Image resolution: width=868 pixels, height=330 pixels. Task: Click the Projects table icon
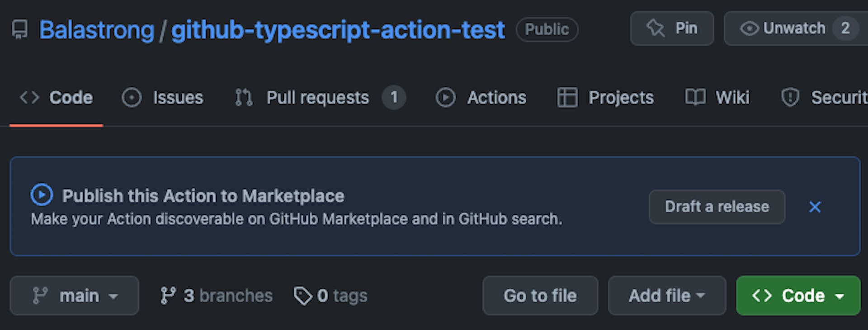click(567, 98)
